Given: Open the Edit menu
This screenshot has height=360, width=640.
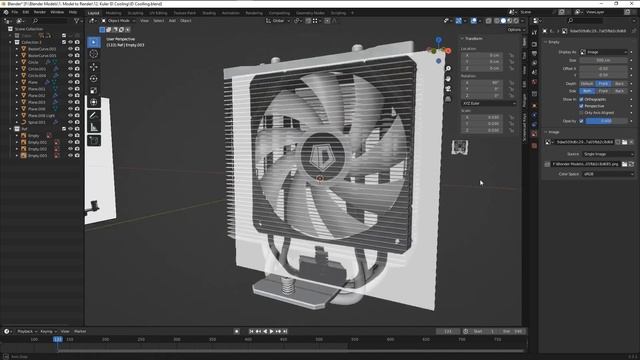Looking at the screenshot, I should 26,12.
